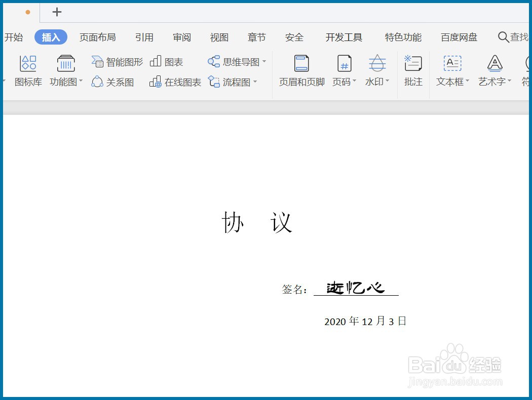The image size is (532, 400).
Task: Insert a 图表 chart
Action: 167,61
